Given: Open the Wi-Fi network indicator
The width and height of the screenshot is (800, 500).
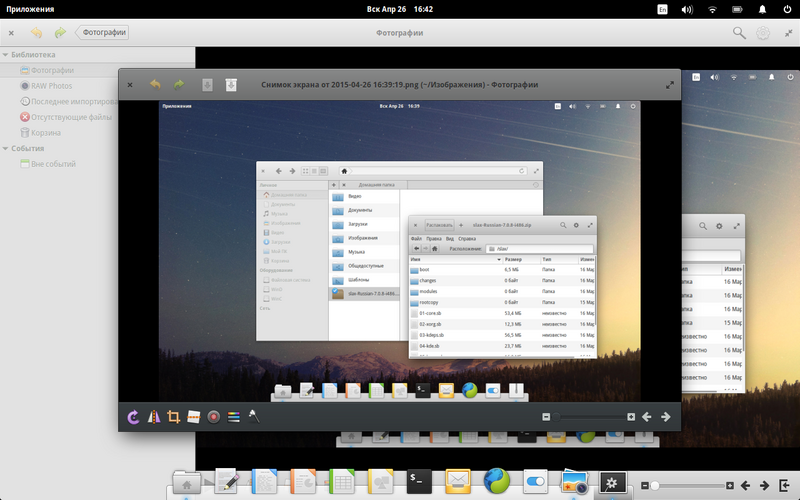Looking at the screenshot, I should point(712,9).
